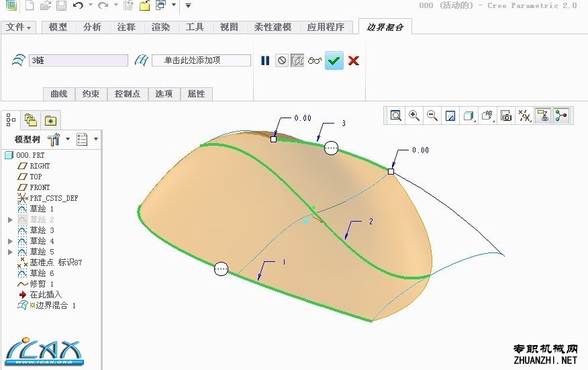The width and height of the screenshot is (588, 370).
Task: Open the model tree settings dropdown arrow
Action: coord(68,139)
